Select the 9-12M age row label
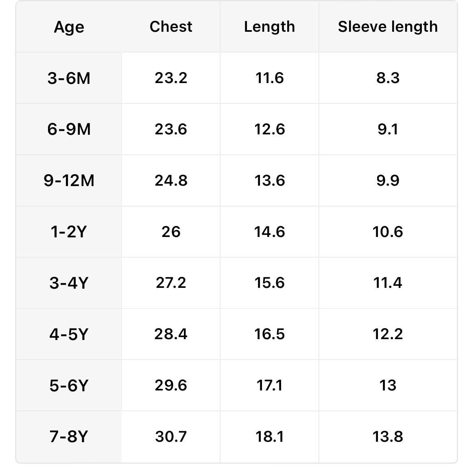Viewport: 476px width, 467px height. click(x=69, y=180)
